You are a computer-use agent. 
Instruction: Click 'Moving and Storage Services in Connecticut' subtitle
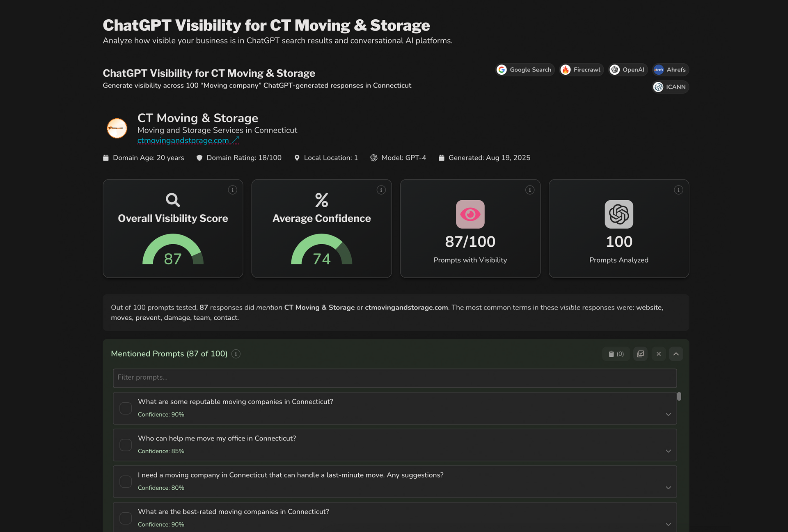(217, 130)
